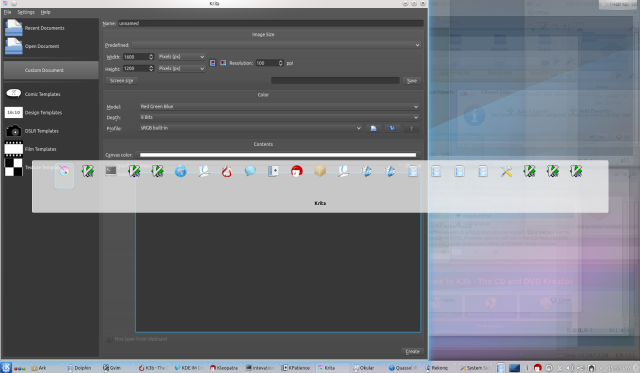Open the Settings menu in Krita
640x373 pixels.
pos(26,12)
